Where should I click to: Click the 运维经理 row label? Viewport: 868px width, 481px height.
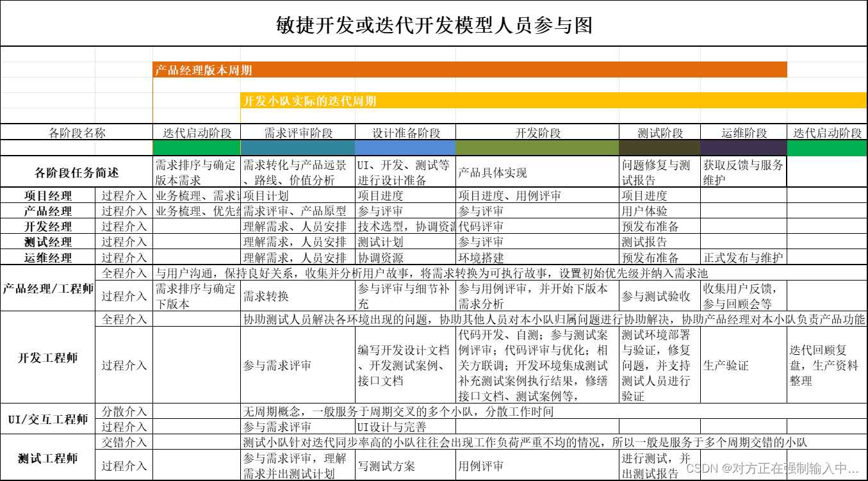pyautogui.click(x=48, y=257)
